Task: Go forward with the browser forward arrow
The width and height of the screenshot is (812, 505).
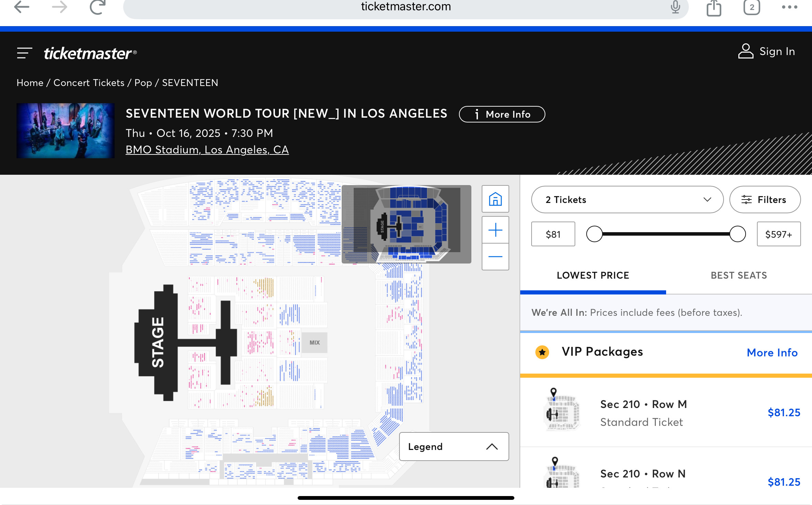Action: [59, 7]
